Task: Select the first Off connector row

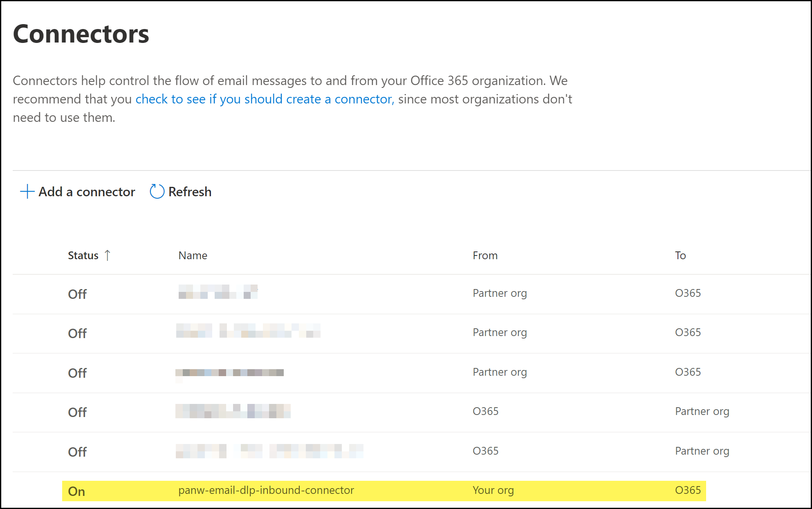Action: [x=77, y=294]
